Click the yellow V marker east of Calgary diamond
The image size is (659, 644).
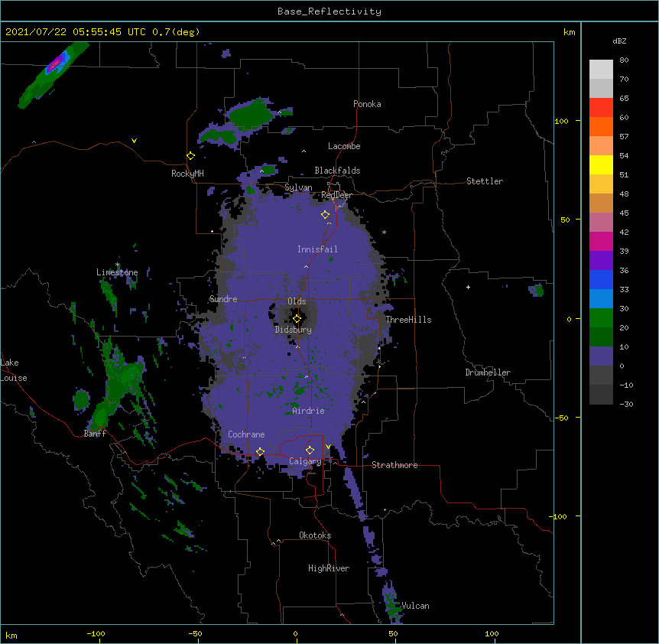tap(328, 447)
